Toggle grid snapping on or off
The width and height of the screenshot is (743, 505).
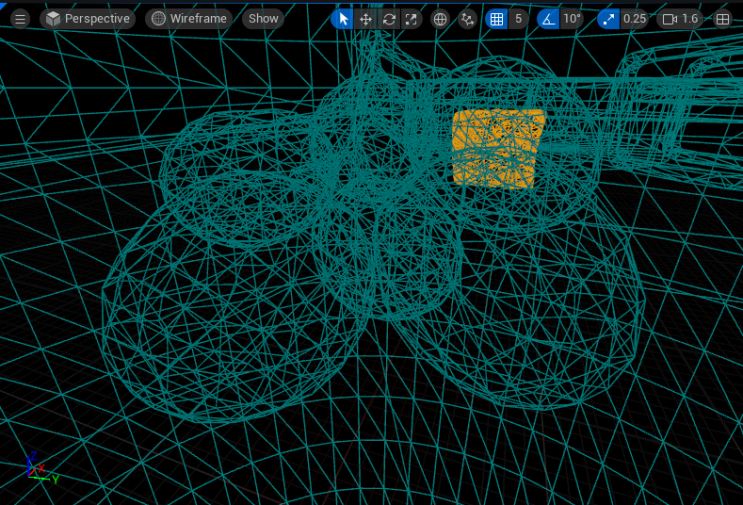coord(497,18)
